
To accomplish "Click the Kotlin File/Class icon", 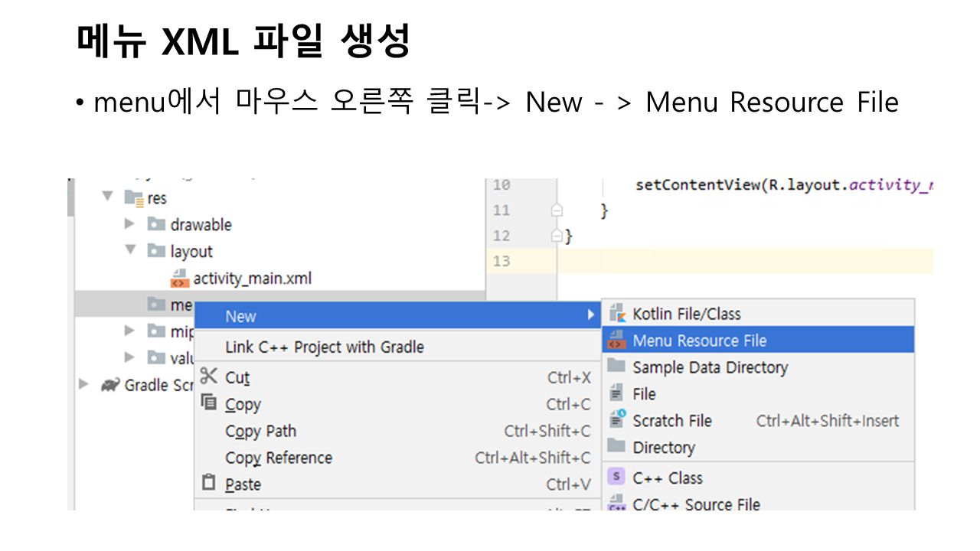I will [617, 314].
